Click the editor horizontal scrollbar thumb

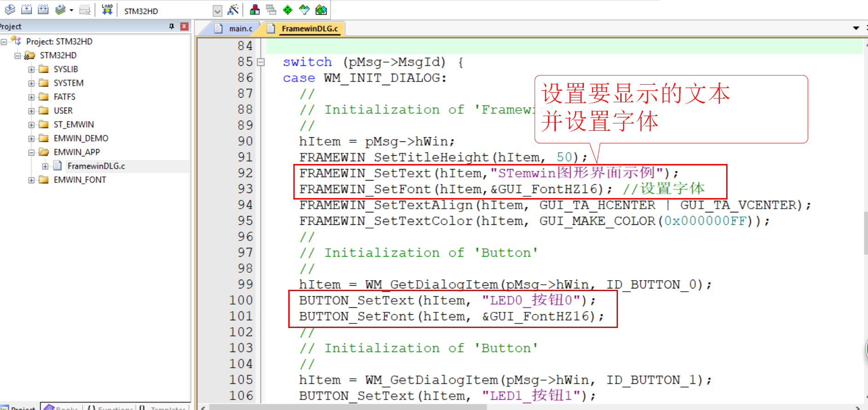[348, 407]
